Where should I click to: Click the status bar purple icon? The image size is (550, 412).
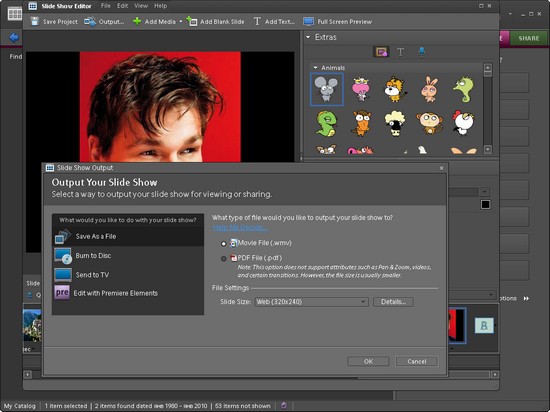[283, 406]
